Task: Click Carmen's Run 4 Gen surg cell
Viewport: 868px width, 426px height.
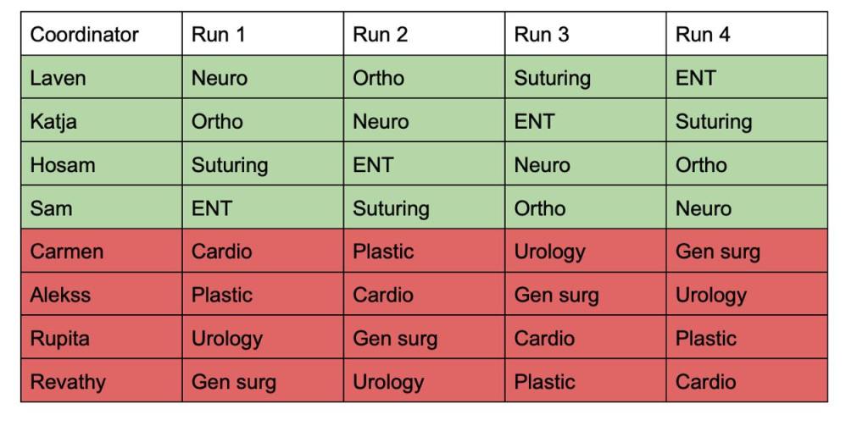Action: [x=746, y=252]
